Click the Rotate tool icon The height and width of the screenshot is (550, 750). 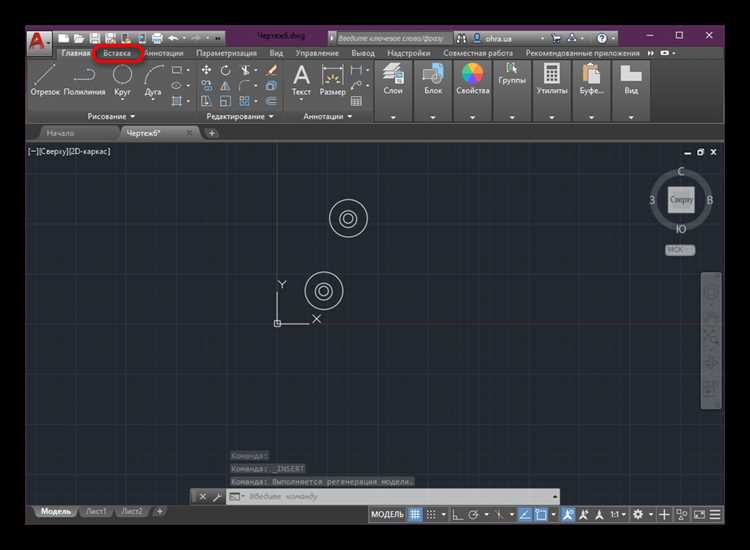[225, 70]
